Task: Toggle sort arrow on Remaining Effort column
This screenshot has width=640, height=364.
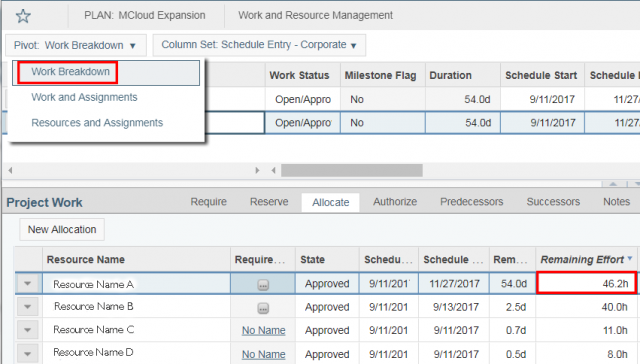Action: 630,258
